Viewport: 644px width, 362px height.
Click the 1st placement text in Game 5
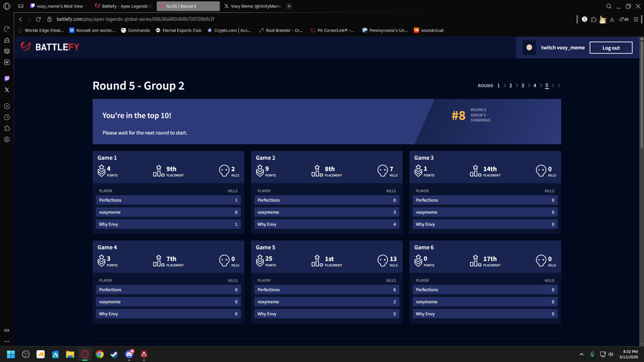[x=330, y=258]
